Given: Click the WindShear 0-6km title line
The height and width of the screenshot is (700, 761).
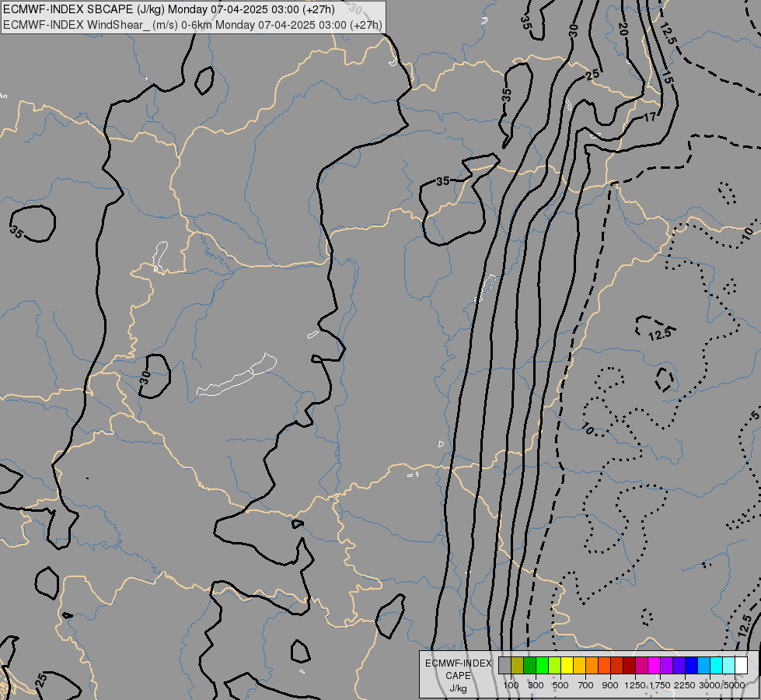Looking at the screenshot, I should [193, 25].
